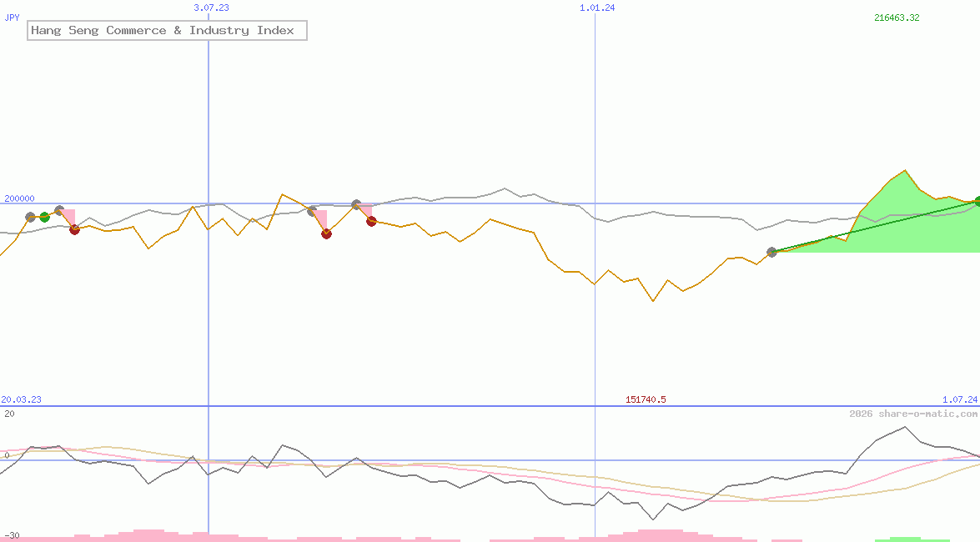Select the red sell dot near the third pink flag
The image size is (980, 542).
(371, 222)
